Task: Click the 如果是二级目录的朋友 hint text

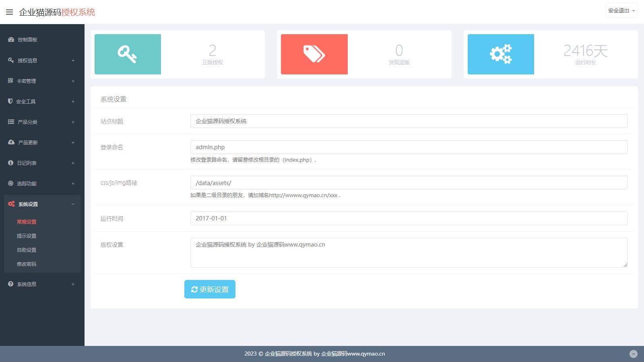Action: [265, 195]
